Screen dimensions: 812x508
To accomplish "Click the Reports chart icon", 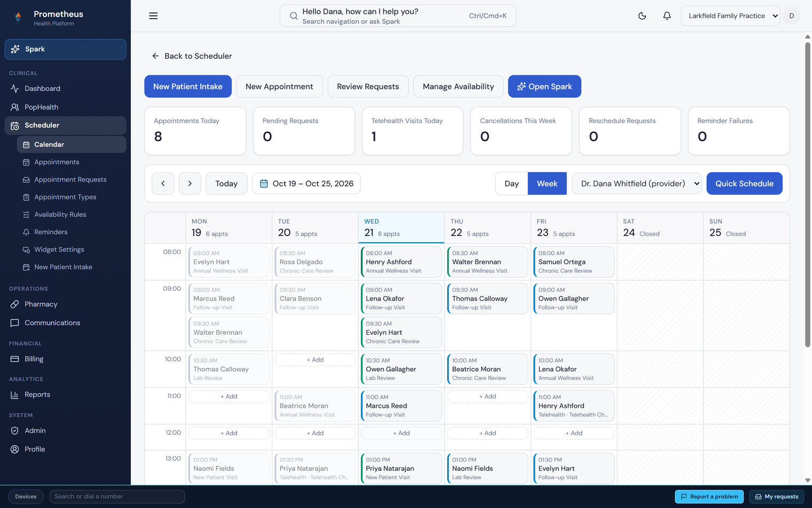I will (x=15, y=395).
